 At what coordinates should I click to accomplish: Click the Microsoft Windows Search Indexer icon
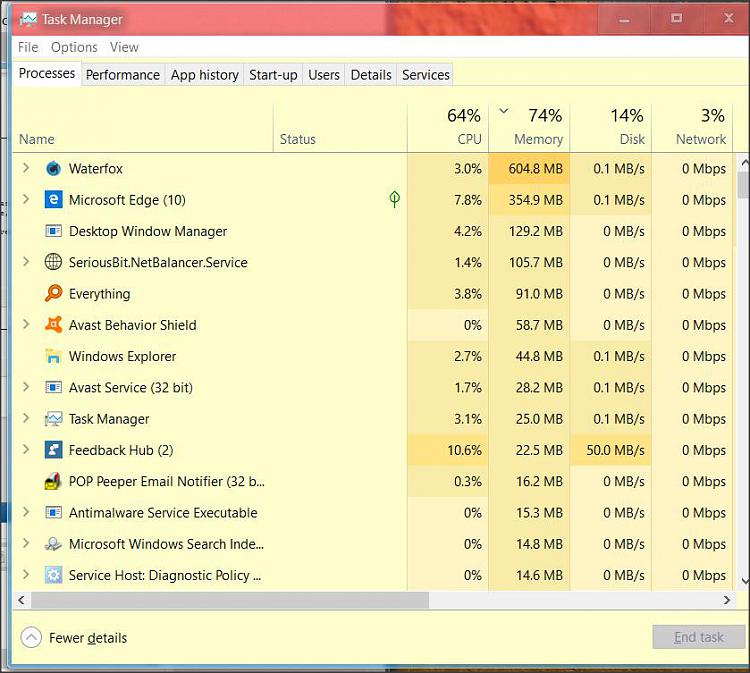(x=53, y=544)
